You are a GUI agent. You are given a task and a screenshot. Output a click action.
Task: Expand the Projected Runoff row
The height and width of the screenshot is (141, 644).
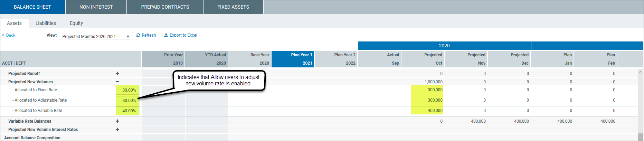117,73
